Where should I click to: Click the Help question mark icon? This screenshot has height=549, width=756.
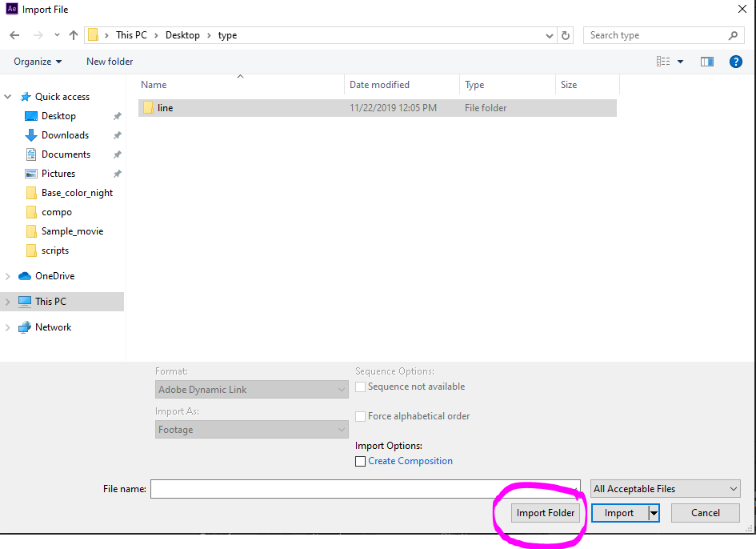[x=735, y=61]
